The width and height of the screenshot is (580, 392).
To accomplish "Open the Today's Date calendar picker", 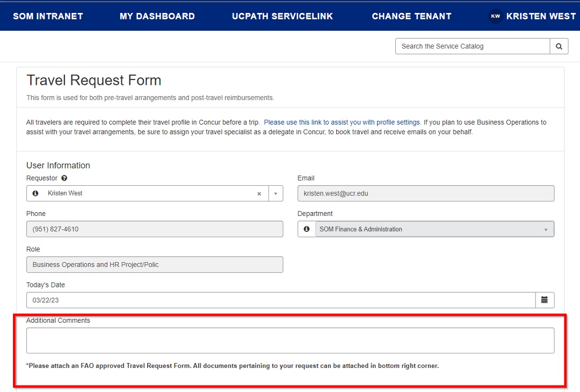I will 545,300.
